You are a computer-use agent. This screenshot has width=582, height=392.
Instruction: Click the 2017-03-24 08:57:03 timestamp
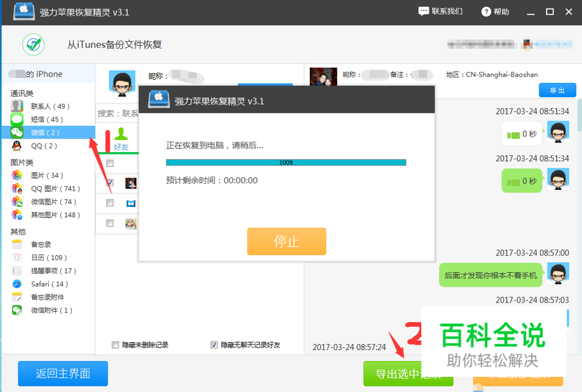click(x=532, y=300)
